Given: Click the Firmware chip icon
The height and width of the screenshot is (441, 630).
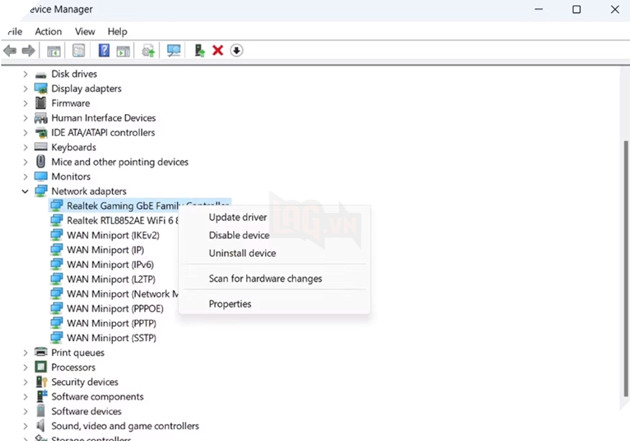Looking at the screenshot, I should coord(41,103).
